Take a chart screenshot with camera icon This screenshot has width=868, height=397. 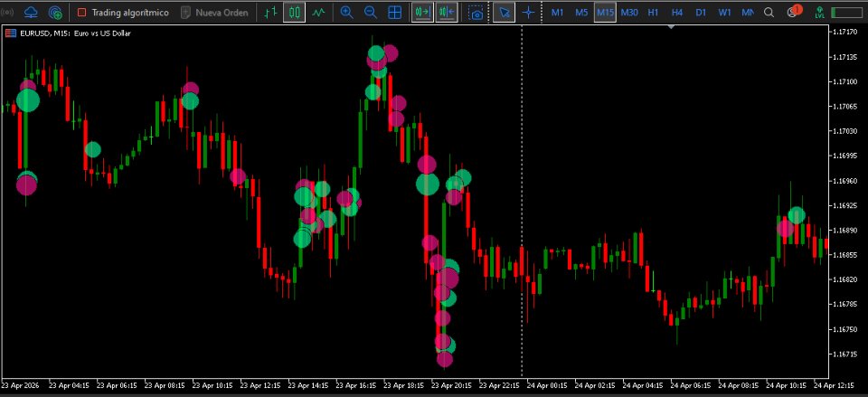(476, 12)
